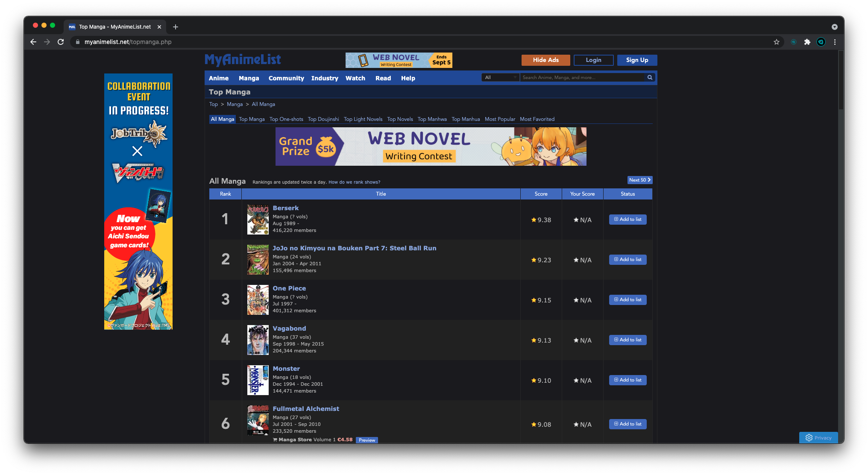This screenshot has height=475, width=868.
Task: Open the Industry menu
Action: 325,78
